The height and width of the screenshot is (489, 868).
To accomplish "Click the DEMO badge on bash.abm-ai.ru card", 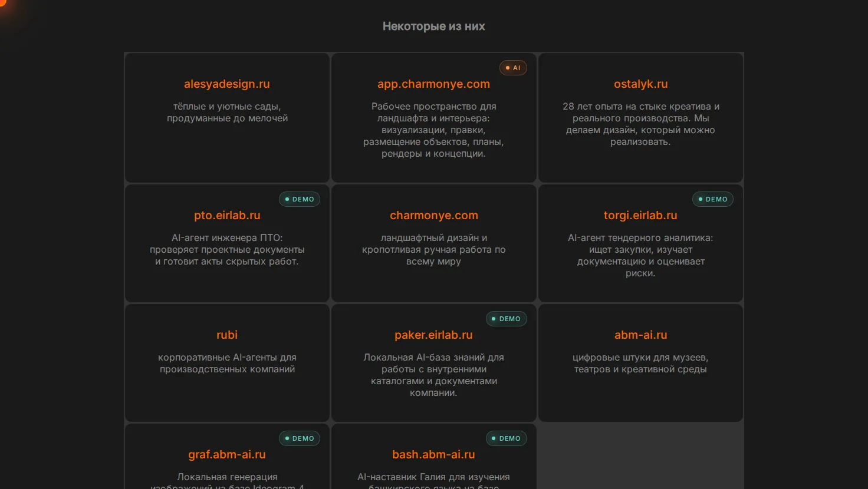I will [507, 438].
